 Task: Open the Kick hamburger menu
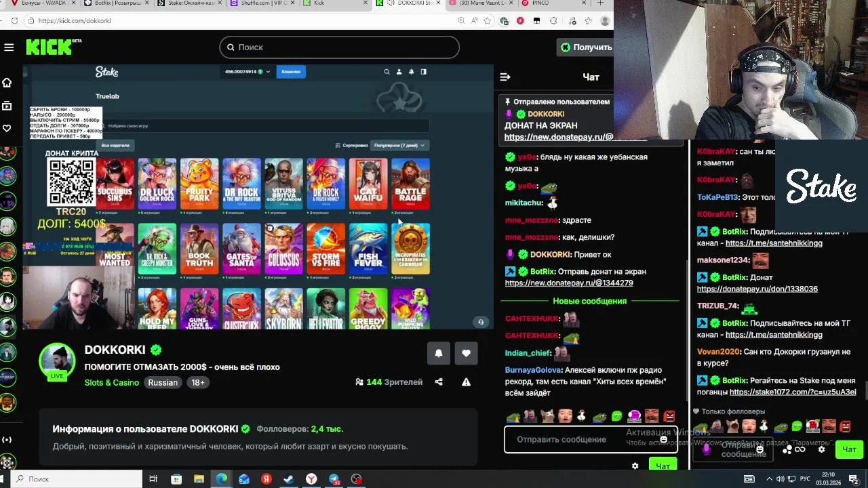(x=9, y=47)
